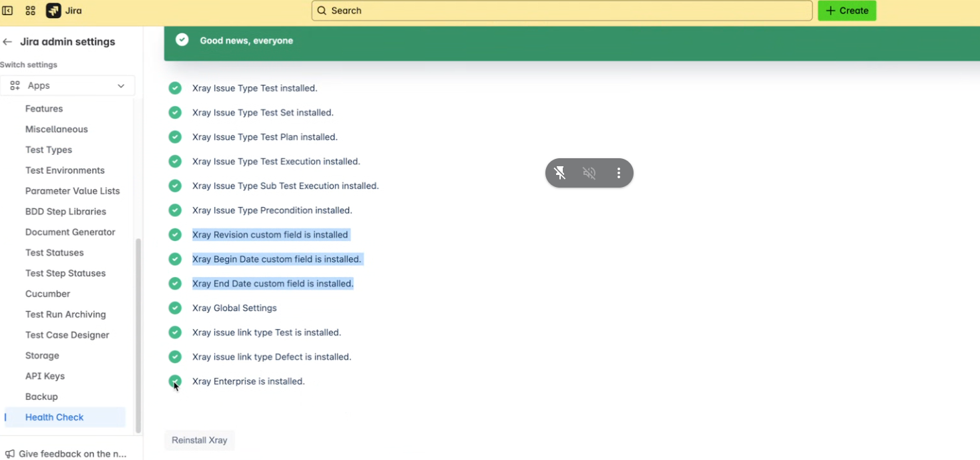980x460 pixels.
Task: Click the back arrow beside Jira admin settings
Action: point(7,41)
